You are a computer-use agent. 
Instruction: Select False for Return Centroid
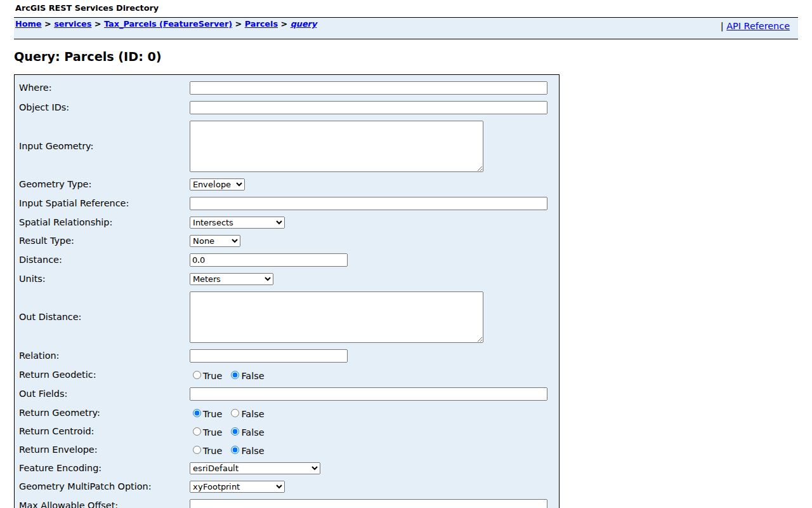click(x=235, y=432)
